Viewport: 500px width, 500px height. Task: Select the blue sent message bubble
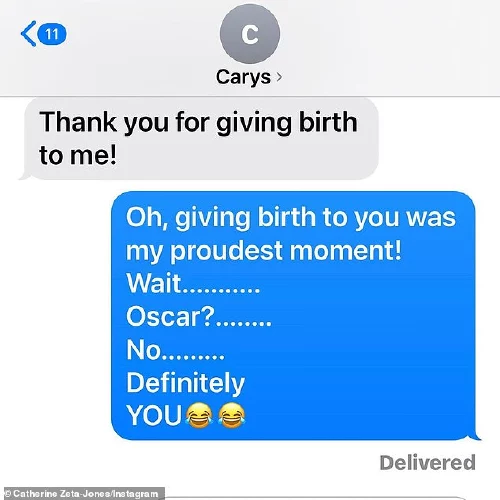point(295,316)
